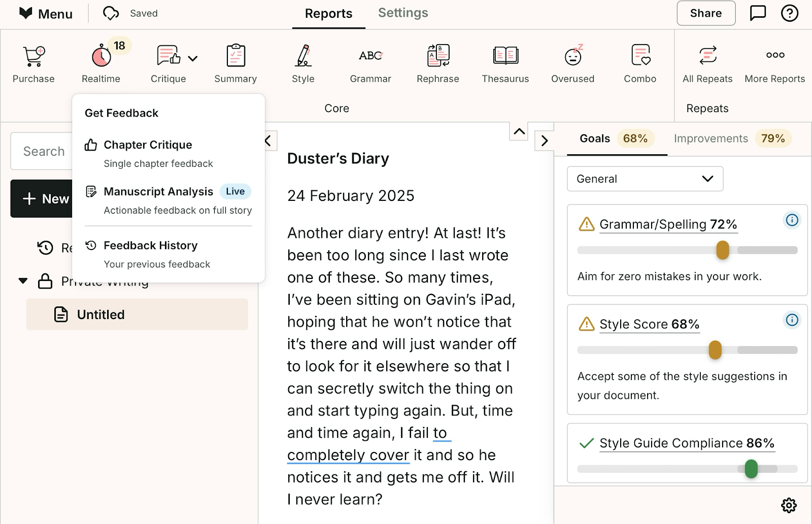Open More Reports

tap(774, 61)
